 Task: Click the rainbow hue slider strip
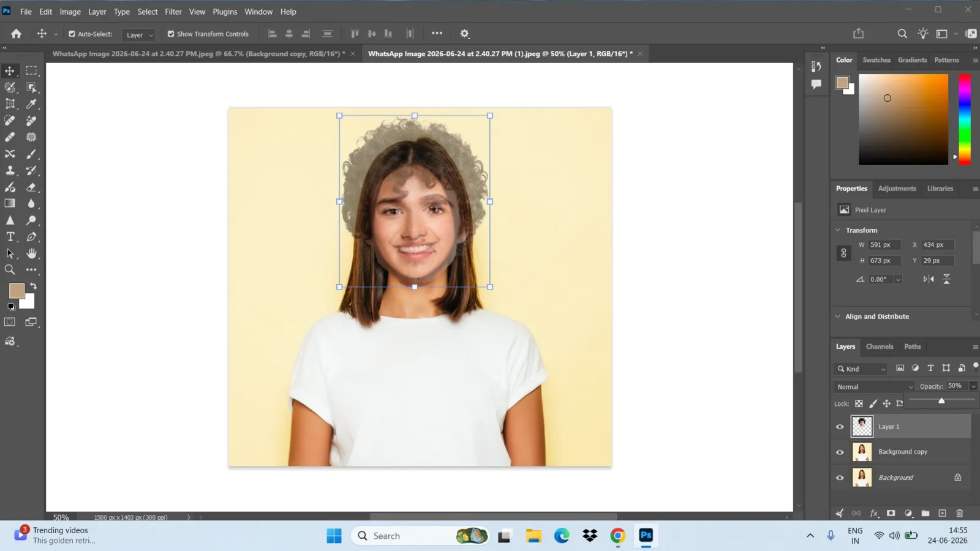pyautogui.click(x=965, y=119)
